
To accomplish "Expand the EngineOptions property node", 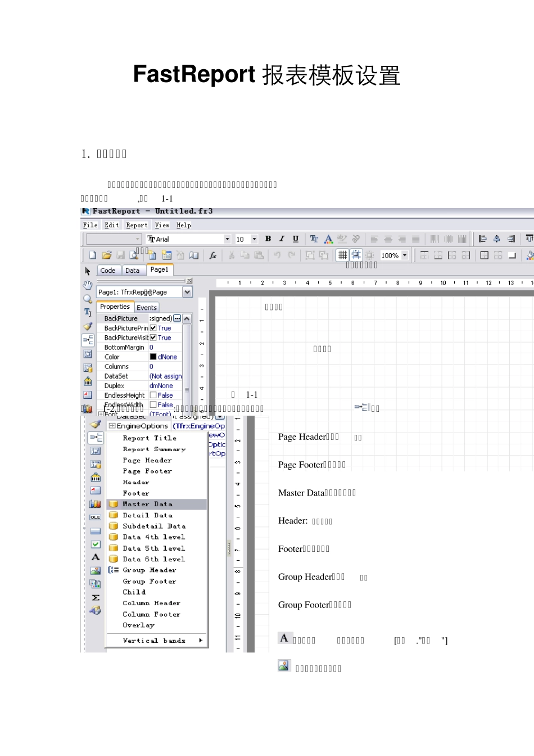I will coord(112,426).
